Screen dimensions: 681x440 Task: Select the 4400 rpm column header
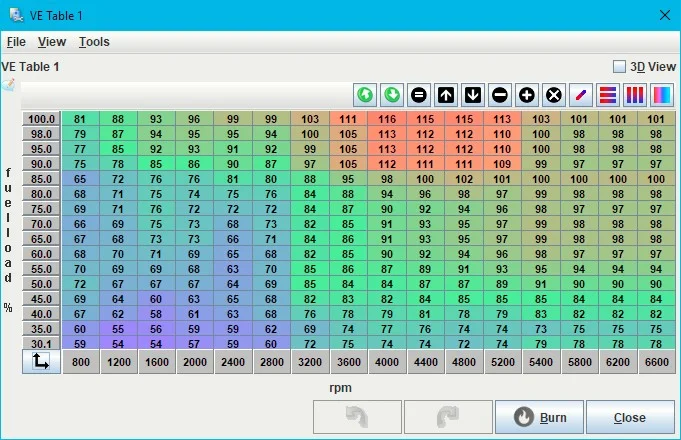point(425,362)
